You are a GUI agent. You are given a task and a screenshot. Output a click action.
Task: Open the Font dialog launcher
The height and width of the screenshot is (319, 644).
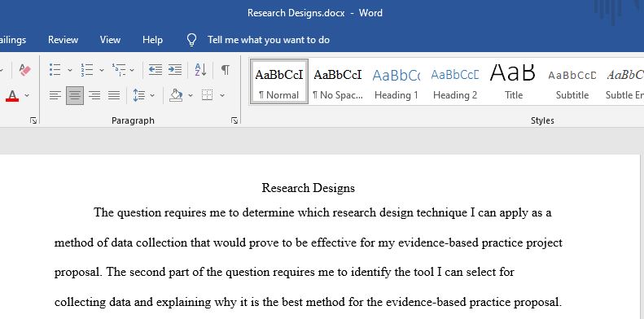click(33, 120)
